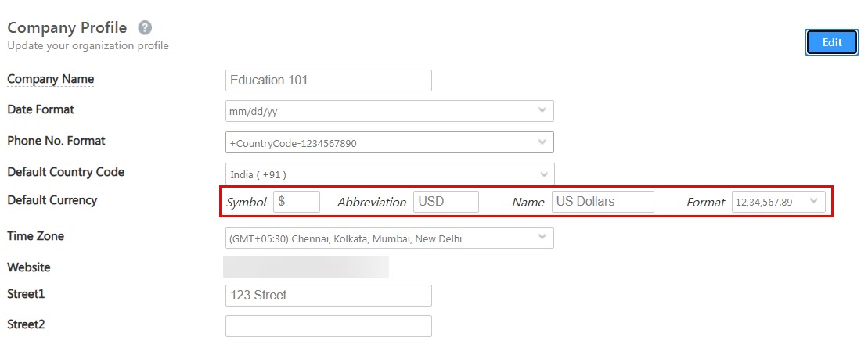Image resolution: width=868 pixels, height=337 pixels.
Task: Click the currency Symbol field
Action: (x=296, y=202)
